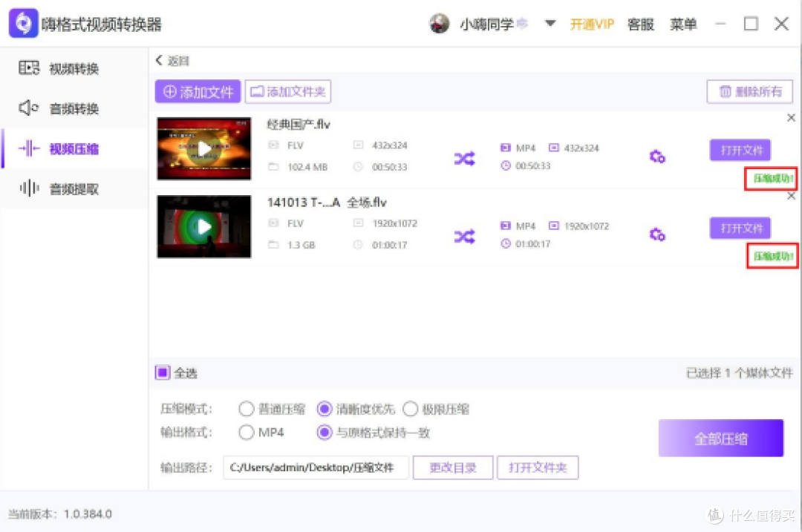Click 添加文件夹 button
The image size is (802, 532).
[x=288, y=91]
